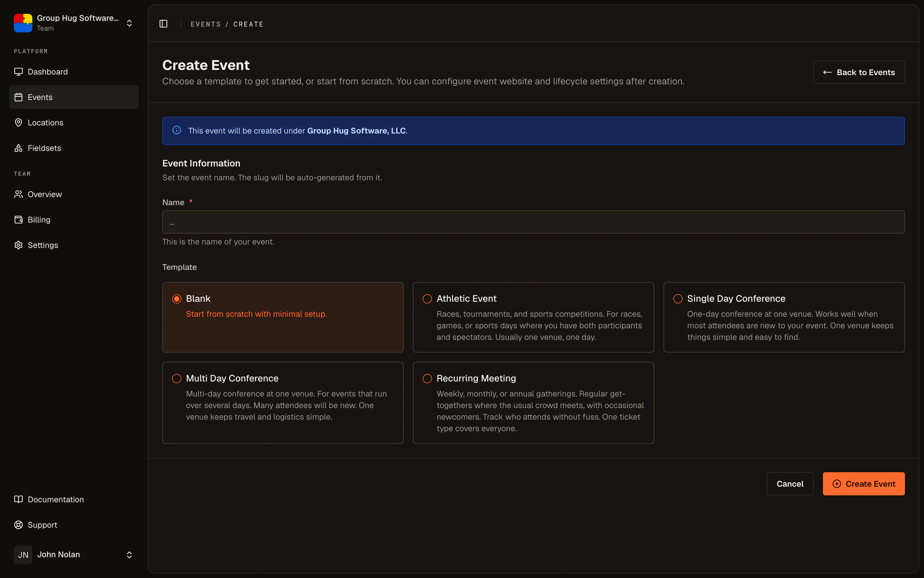924x578 pixels.
Task: Open team Overview page
Action: 74,194
